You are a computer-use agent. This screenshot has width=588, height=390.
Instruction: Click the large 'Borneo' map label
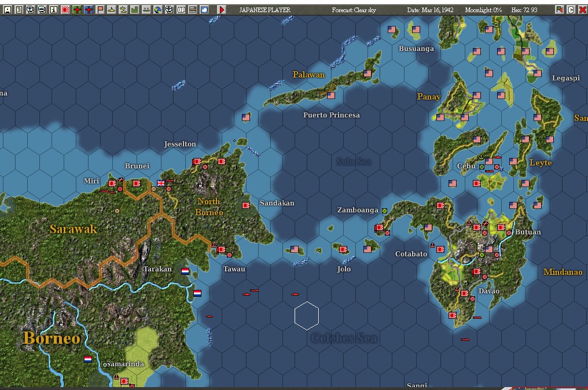point(52,339)
